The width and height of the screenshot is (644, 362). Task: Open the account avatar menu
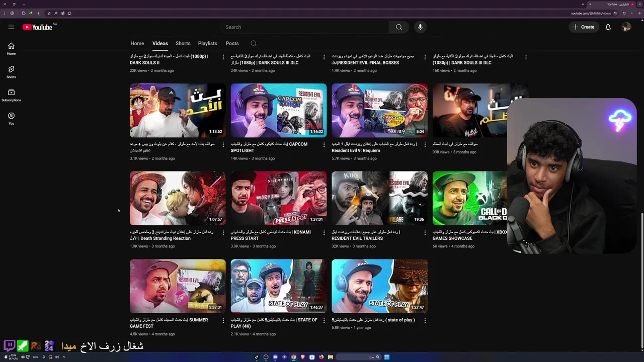click(x=626, y=27)
